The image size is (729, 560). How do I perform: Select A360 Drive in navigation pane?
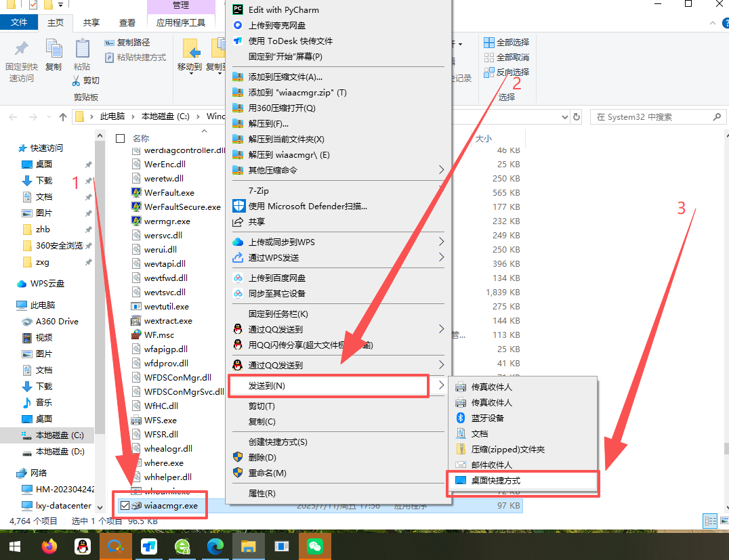[57, 321]
